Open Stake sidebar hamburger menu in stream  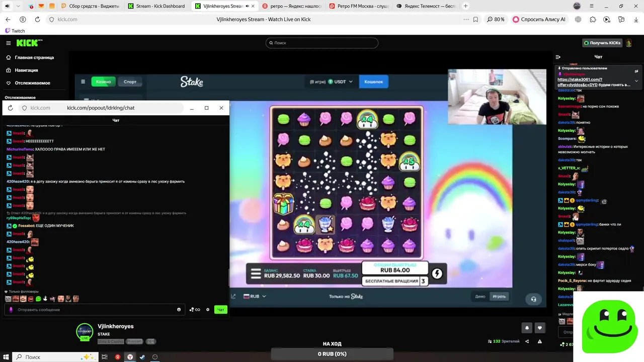pos(83,81)
